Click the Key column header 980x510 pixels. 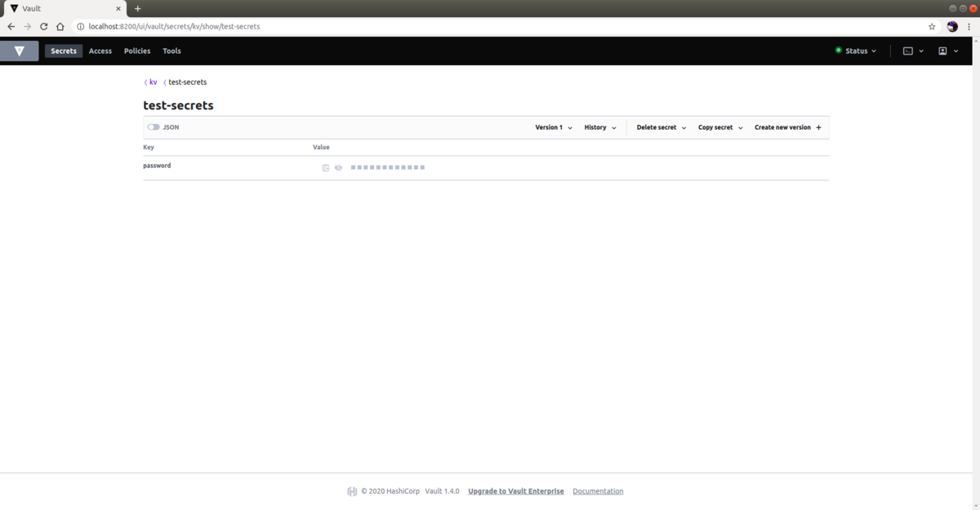pos(149,148)
